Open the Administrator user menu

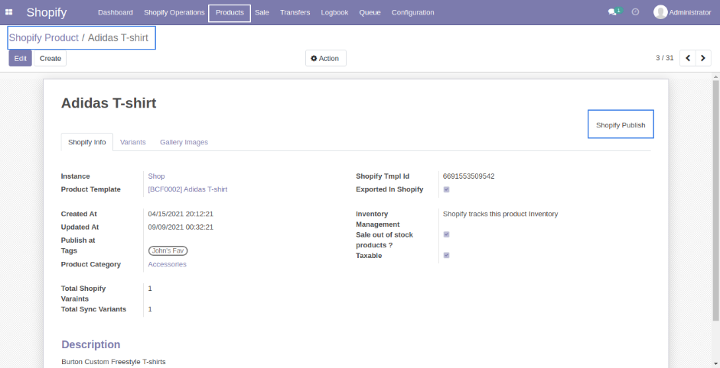[x=682, y=12]
